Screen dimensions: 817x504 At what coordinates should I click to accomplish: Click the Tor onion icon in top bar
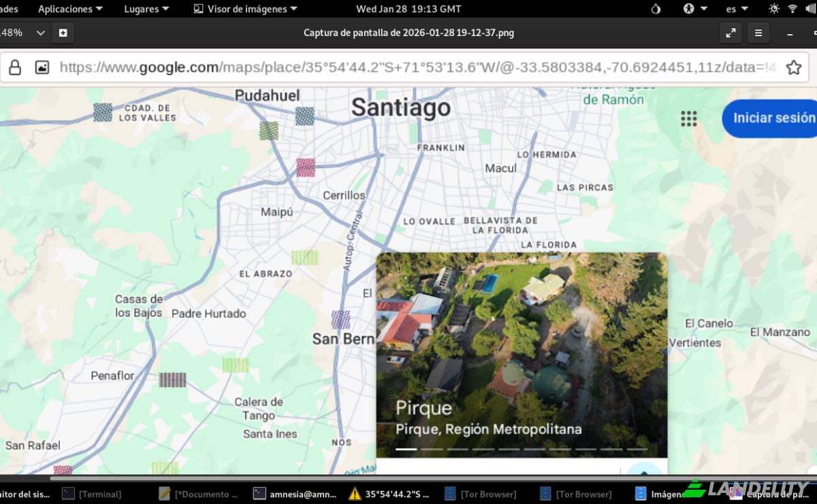pos(656,9)
